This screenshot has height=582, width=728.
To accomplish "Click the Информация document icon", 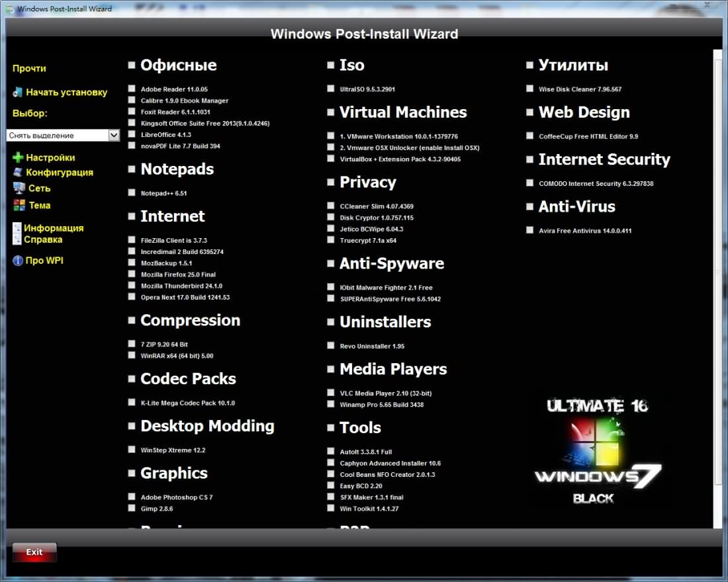I will (x=17, y=228).
